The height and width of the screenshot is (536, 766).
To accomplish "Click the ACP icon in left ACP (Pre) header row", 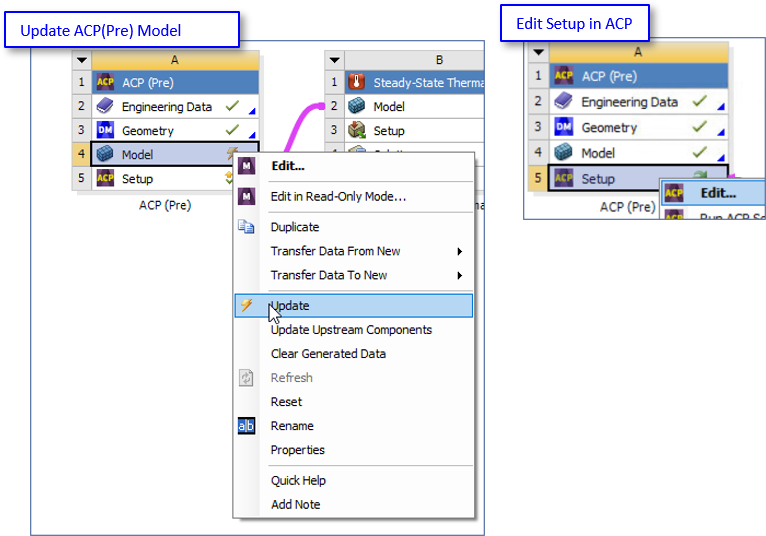I will (105, 82).
